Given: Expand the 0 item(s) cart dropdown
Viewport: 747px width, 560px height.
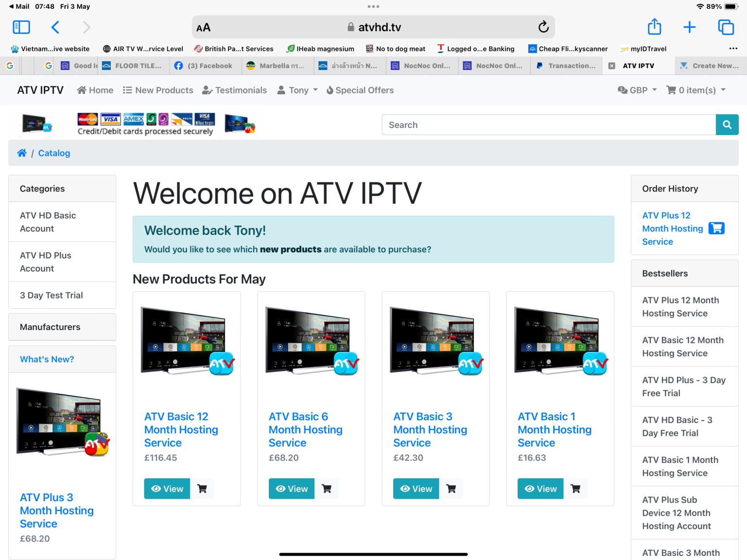Looking at the screenshot, I should pyautogui.click(x=696, y=90).
